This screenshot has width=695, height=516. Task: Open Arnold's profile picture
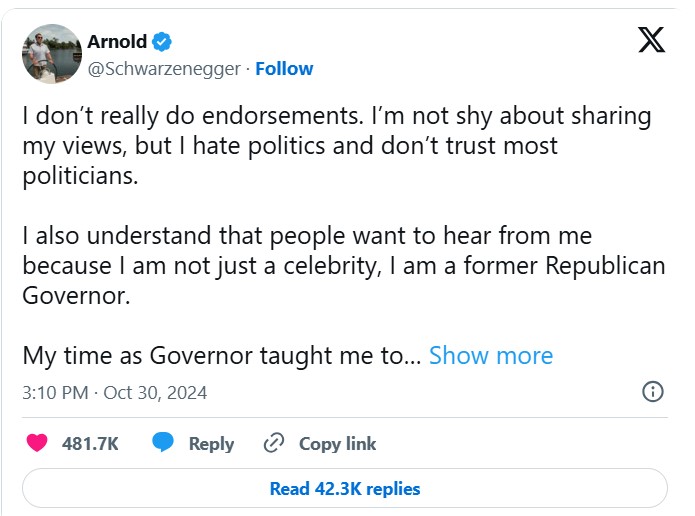(52, 55)
